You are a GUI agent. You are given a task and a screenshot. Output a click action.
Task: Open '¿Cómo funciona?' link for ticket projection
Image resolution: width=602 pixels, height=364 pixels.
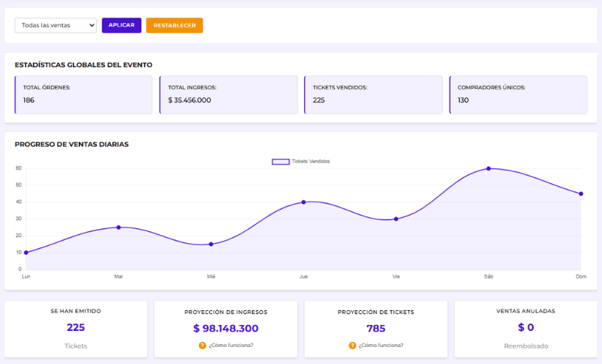pyautogui.click(x=380, y=345)
